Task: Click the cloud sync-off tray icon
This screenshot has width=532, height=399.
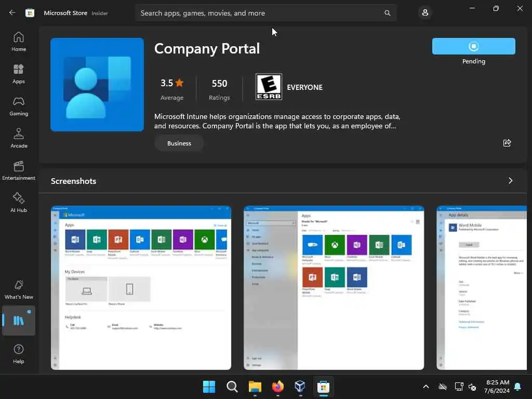Action: point(443,387)
